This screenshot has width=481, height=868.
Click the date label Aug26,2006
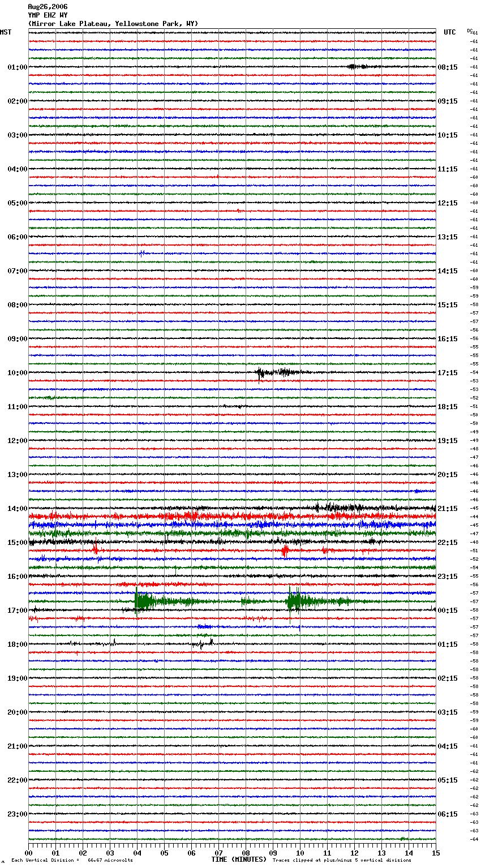[48, 7]
